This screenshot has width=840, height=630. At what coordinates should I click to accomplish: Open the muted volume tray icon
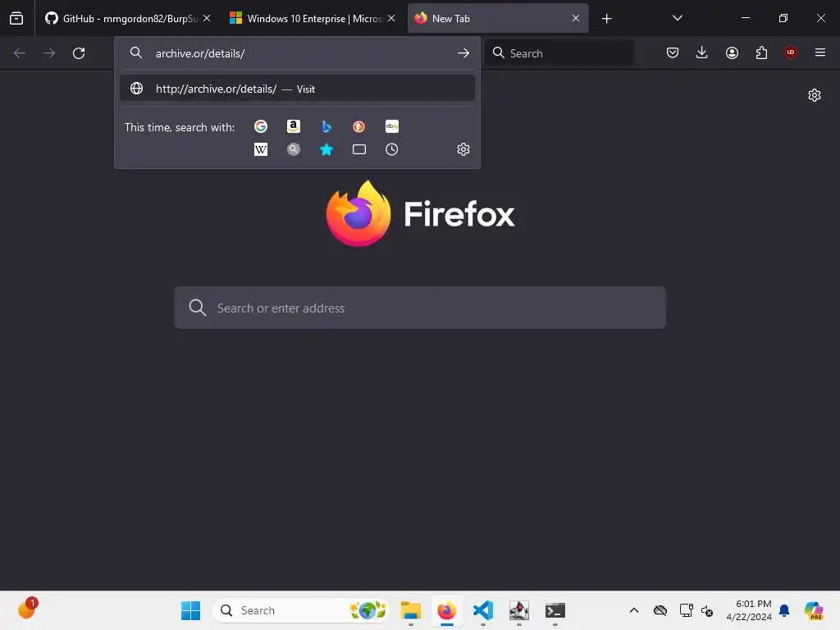click(x=707, y=610)
